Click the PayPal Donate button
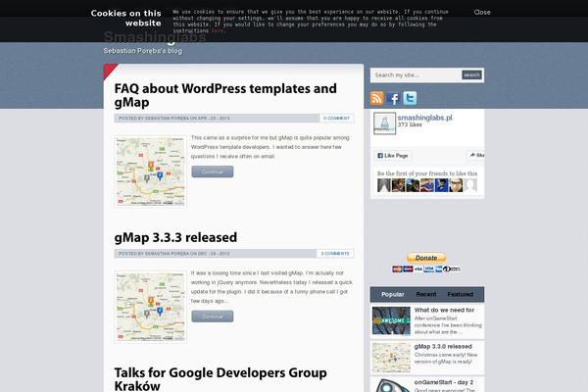The height and width of the screenshot is (392, 588). click(x=426, y=258)
